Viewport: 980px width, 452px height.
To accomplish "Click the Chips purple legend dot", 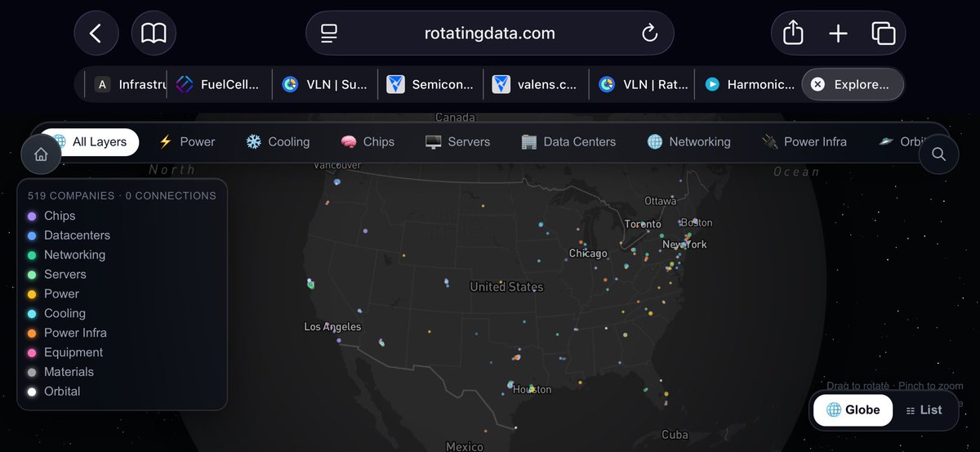I will point(32,216).
